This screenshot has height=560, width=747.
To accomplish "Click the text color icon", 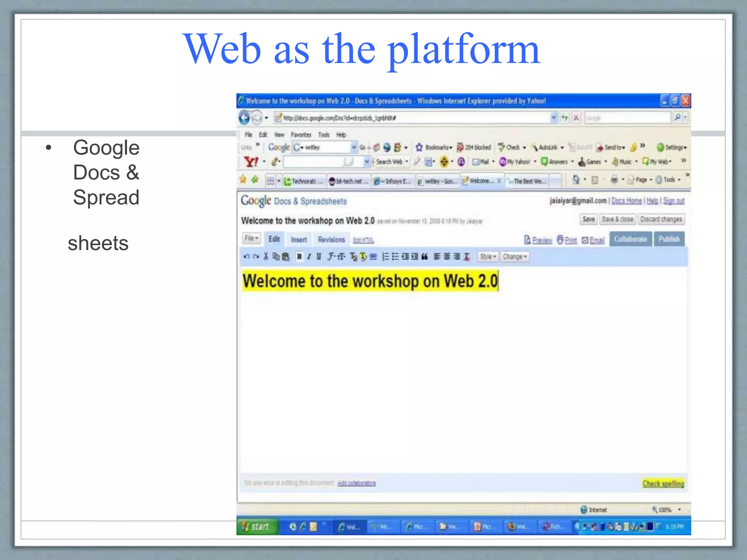I will [353, 257].
